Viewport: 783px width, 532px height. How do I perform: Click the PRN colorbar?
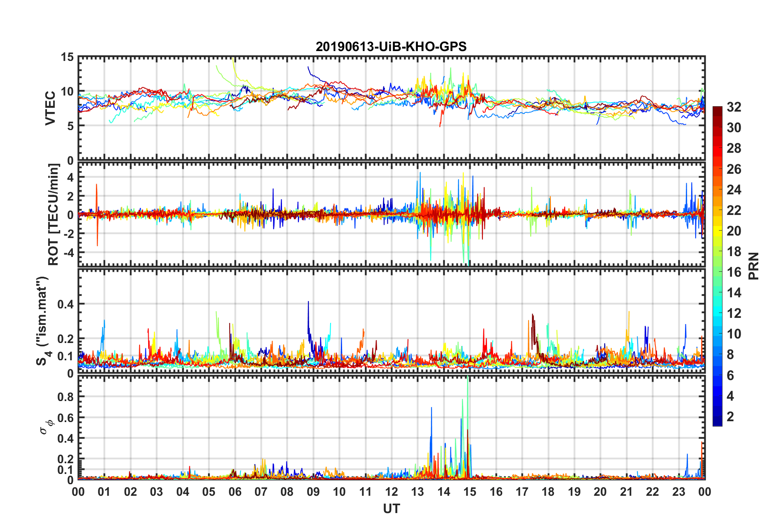click(x=718, y=266)
